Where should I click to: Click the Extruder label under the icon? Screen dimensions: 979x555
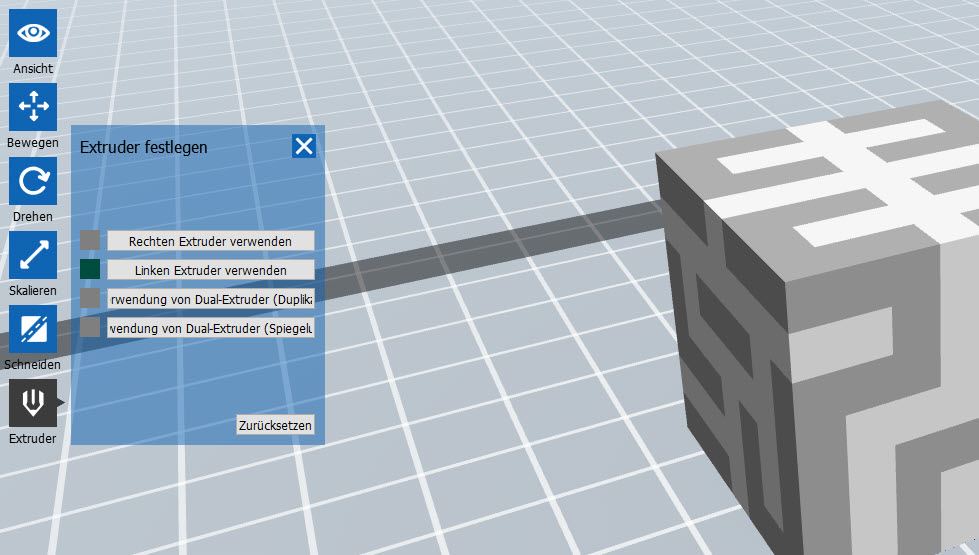tap(33, 438)
